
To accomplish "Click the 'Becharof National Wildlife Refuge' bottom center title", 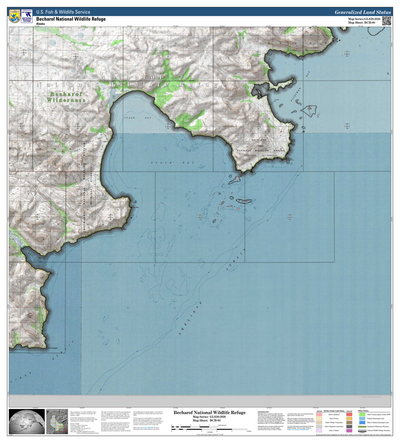I will 210,413.
